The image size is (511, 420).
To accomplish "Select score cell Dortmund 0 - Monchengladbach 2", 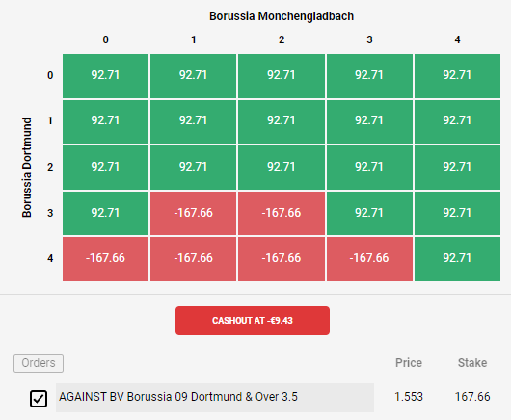I will (282, 76).
